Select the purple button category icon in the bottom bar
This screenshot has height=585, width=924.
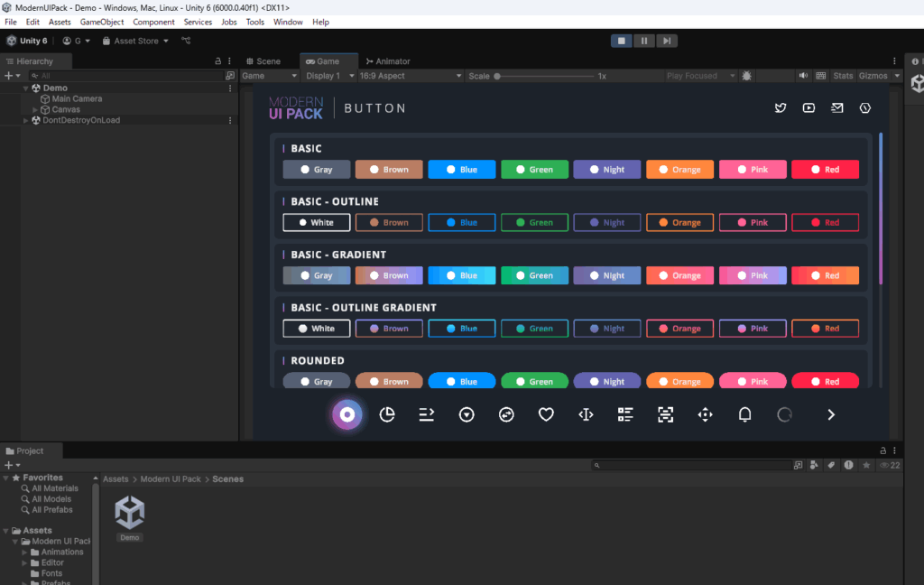click(x=347, y=414)
